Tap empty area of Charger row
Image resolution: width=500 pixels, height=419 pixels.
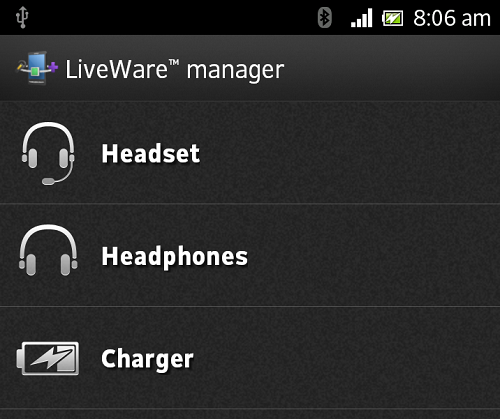point(347,358)
